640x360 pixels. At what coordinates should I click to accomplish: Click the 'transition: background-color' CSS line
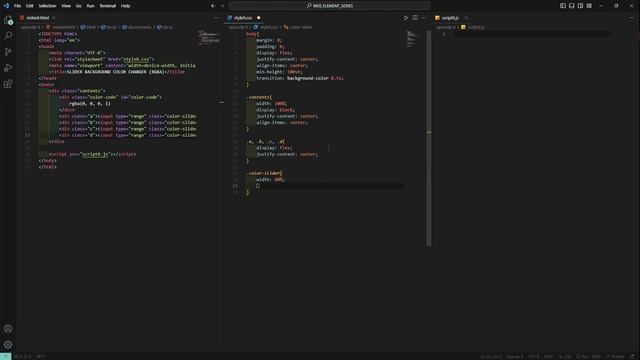300,78
